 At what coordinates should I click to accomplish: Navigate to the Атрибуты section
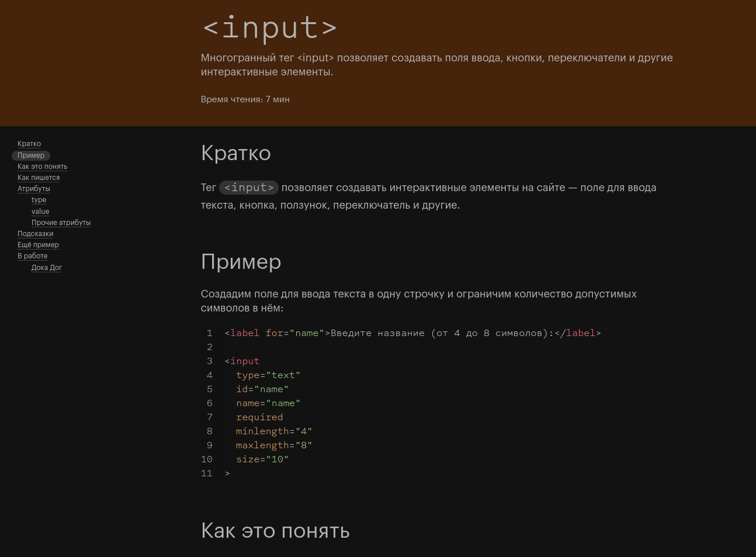(x=33, y=189)
